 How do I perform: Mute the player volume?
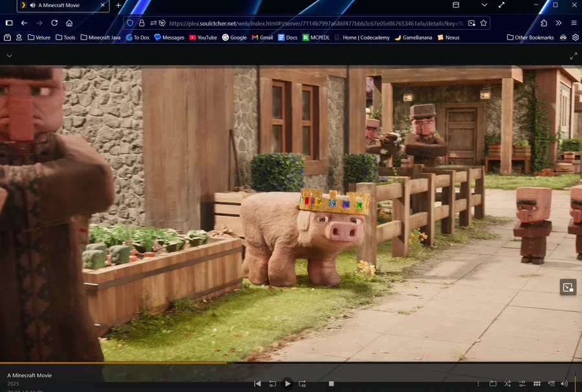564,384
